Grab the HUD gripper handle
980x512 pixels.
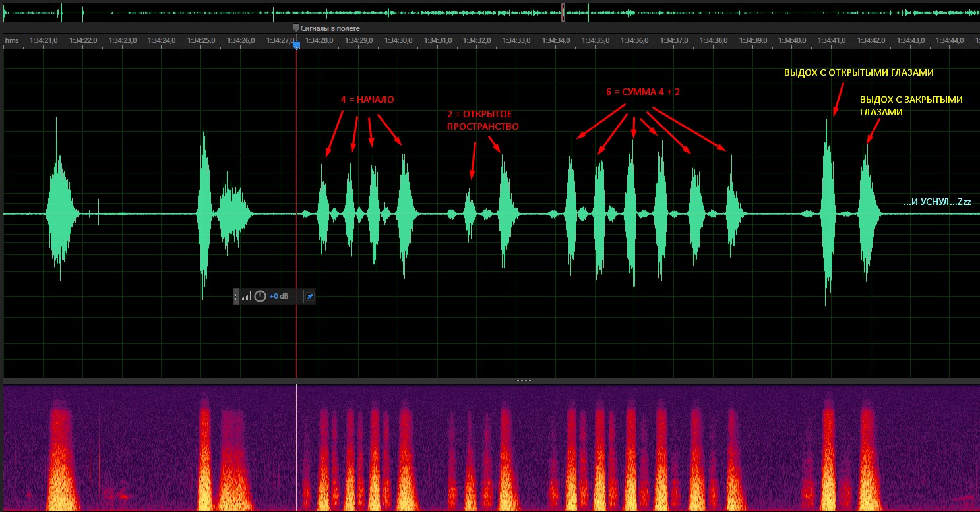pos(236,297)
